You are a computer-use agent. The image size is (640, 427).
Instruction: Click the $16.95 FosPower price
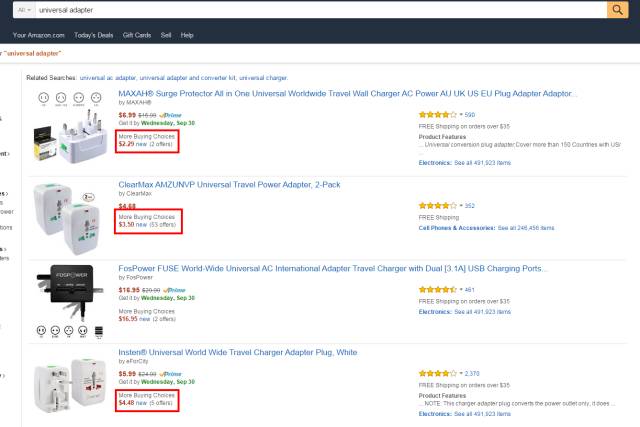(x=129, y=290)
